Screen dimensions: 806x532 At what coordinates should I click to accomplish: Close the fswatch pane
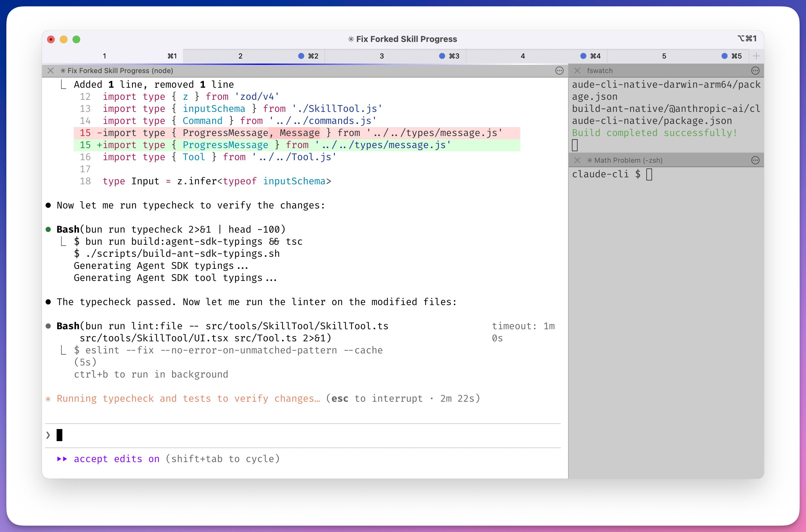577,71
